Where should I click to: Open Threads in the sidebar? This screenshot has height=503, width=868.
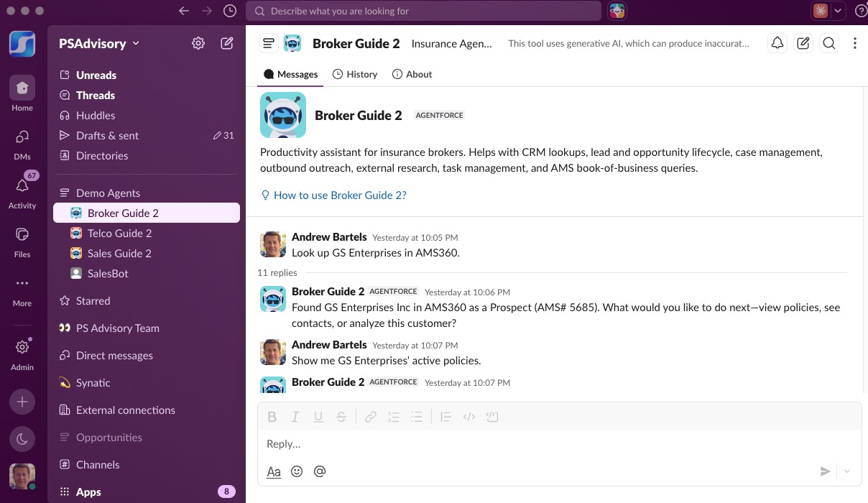(147, 95)
